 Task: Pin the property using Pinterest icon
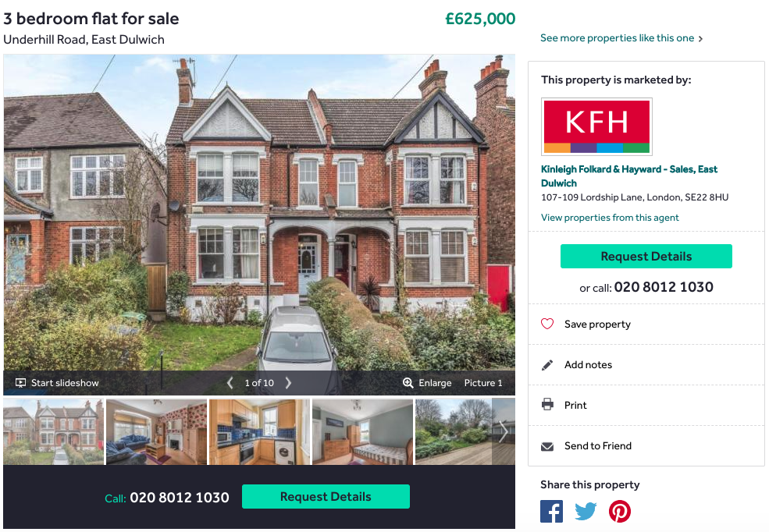coord(620,512)
